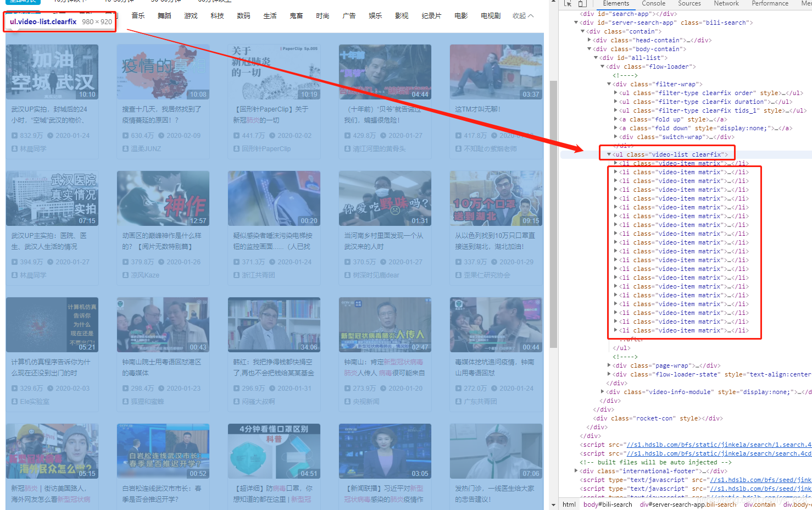This screenshot has width=812, height=510.
Task: Click the uploader icon beside 浙江共青团
Action: pyautogui.click(x=236, y=275)
